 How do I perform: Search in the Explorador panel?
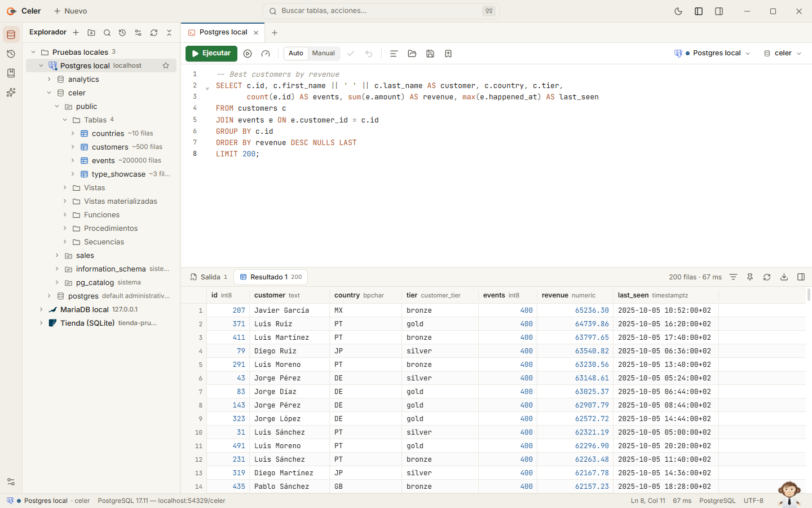tap(107, 33)
